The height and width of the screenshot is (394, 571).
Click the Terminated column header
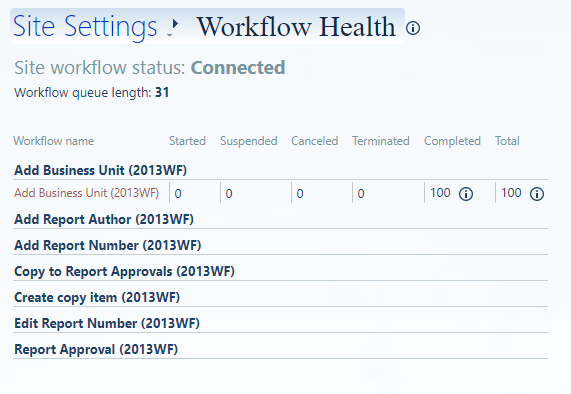pyautogui.click(x=381, y=141)
